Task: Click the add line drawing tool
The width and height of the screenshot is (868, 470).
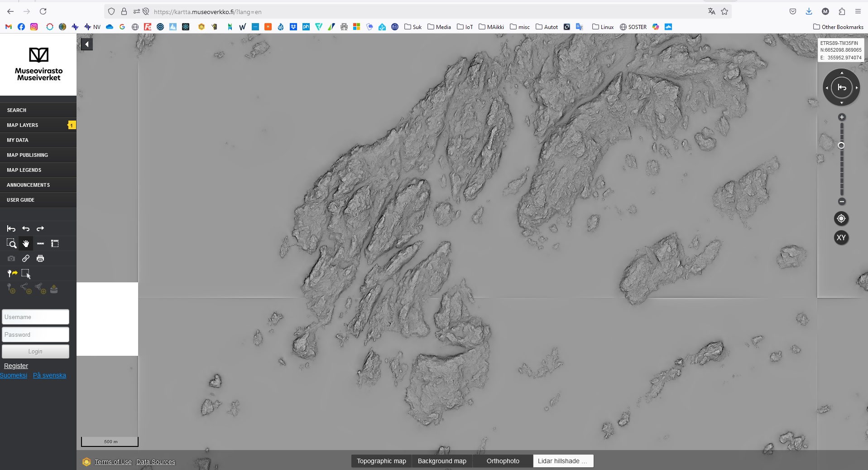Action: click(x=26, y=288)
